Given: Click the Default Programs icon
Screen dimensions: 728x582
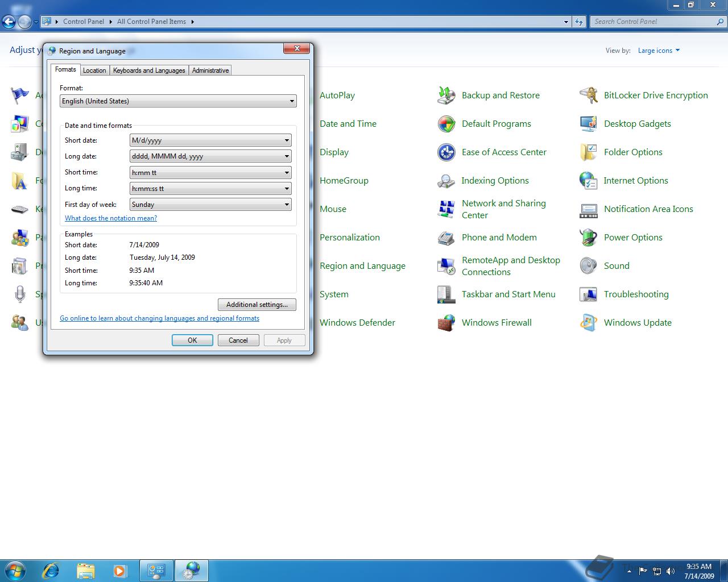Looking at the screenshot, I should [x=446, y=124].
